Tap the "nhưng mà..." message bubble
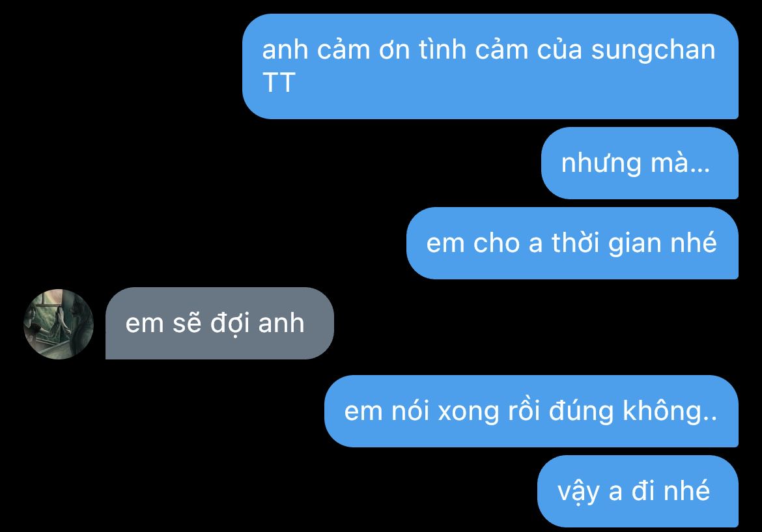Viewport: 762px width, 532px height. (x=640, y=163)
